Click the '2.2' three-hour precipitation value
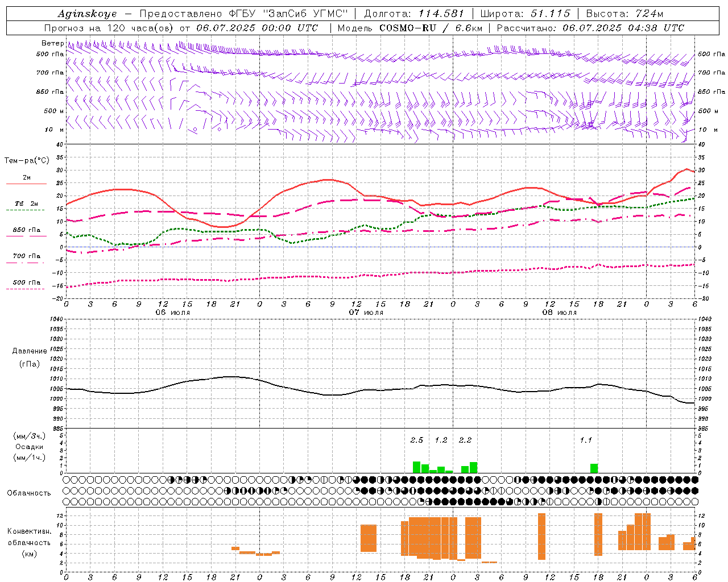728x582 pixels. [465, 440]
